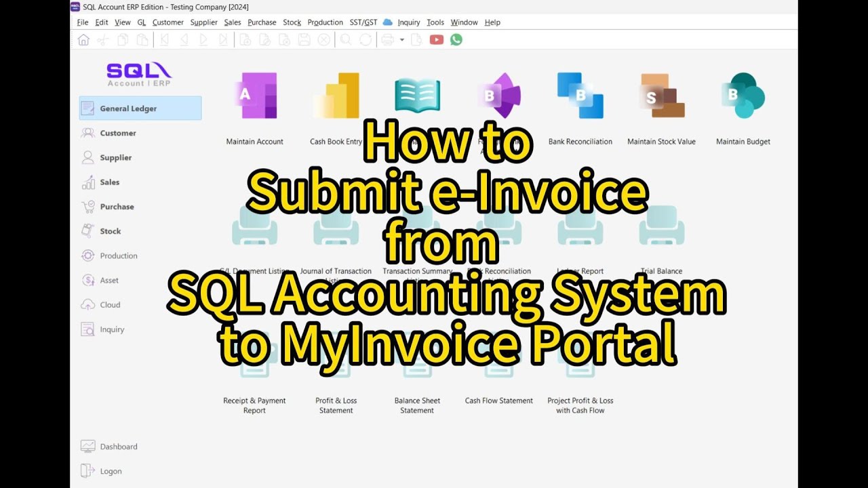Open the View menu

click(x=123, y=22)
